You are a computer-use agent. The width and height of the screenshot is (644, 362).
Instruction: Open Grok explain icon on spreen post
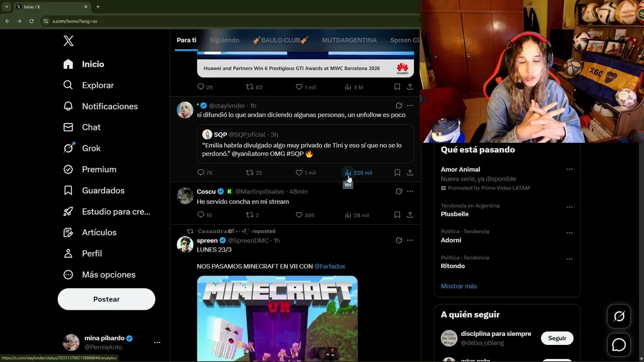coord(398,240)
